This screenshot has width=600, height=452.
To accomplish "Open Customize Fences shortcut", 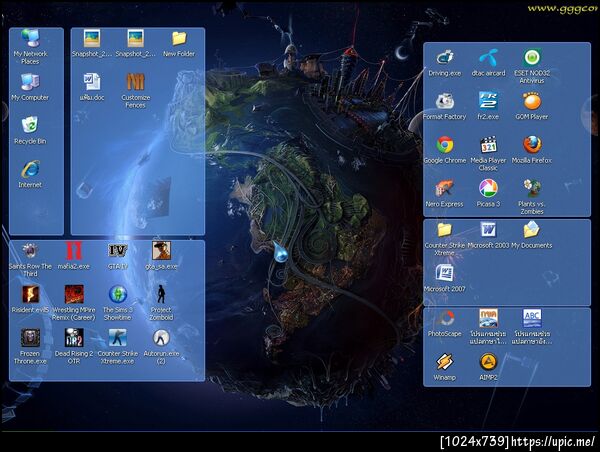I will tap(135, 82).
